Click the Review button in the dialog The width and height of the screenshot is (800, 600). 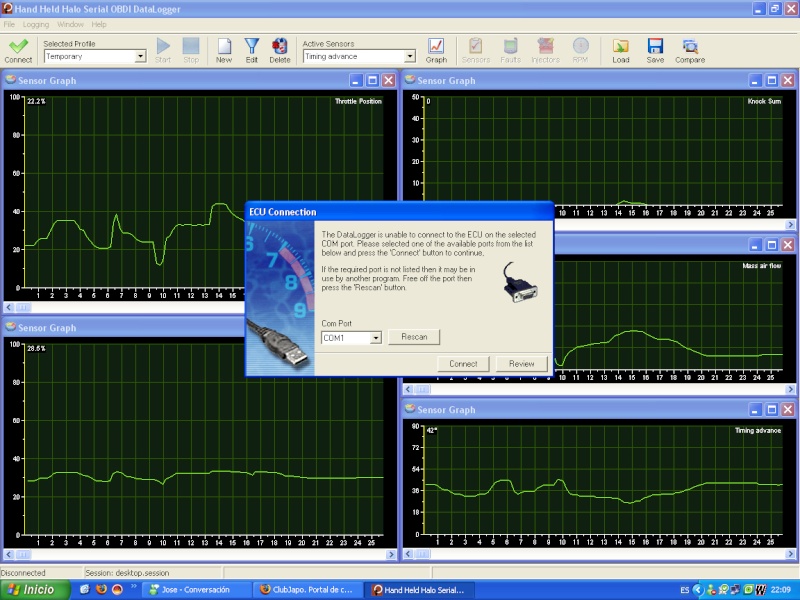tap(521, 364)
